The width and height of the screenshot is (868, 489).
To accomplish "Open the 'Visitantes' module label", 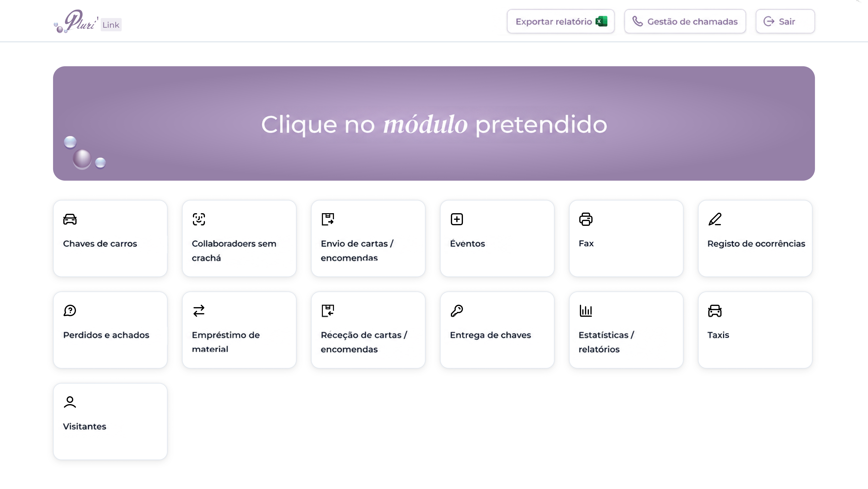I will (x=84, y=426).
